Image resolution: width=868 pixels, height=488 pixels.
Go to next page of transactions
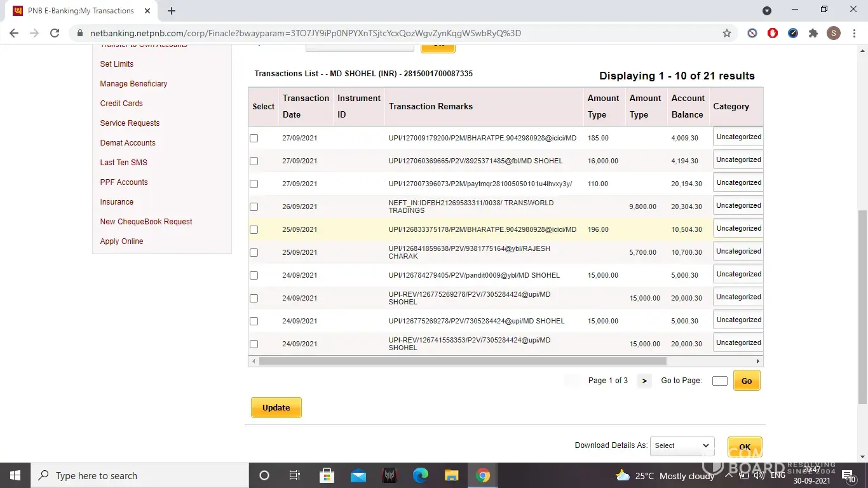(644, 381)
